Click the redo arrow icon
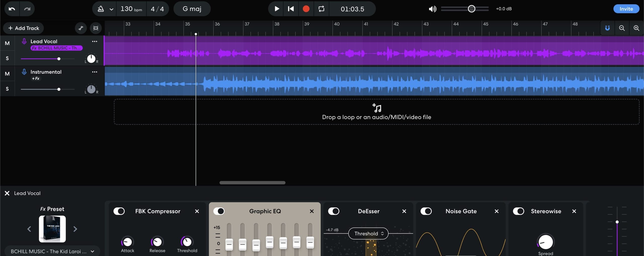 (x=27, y=9)
